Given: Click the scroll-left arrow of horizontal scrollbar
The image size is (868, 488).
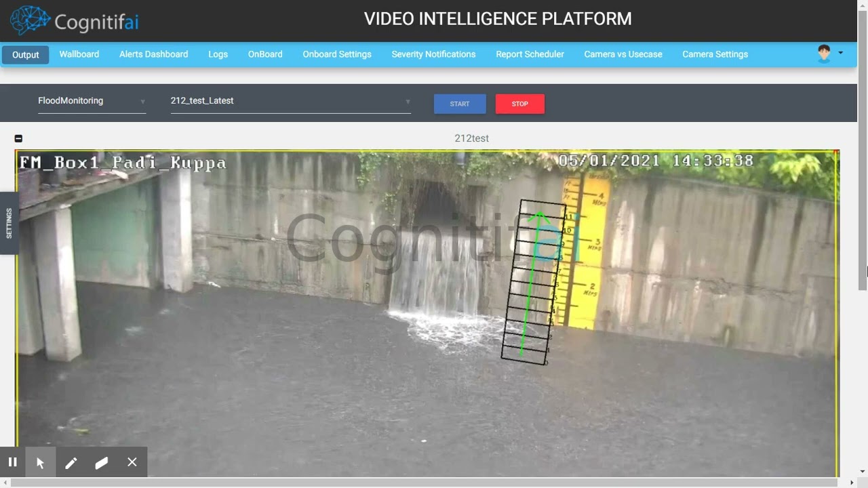Looking at the screenshot, I should point(5,483).
